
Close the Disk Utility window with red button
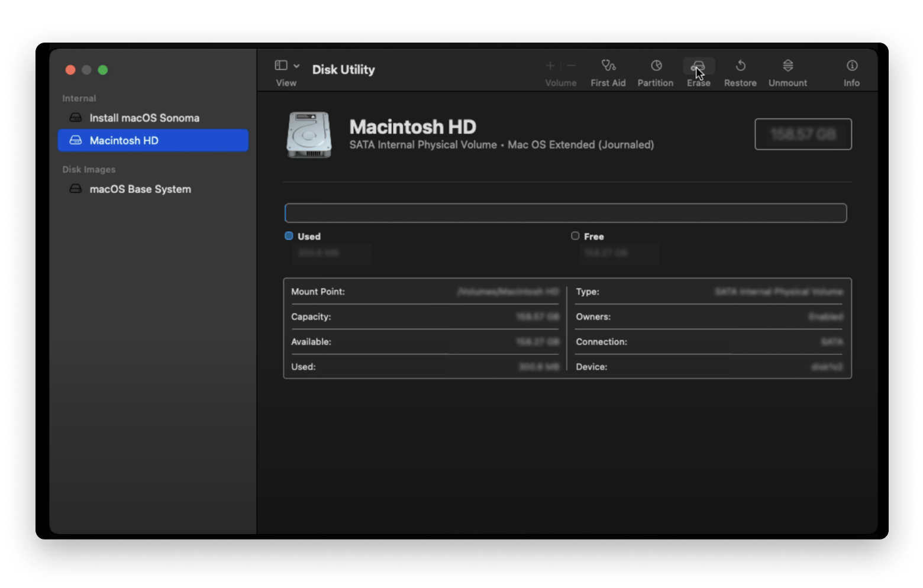tap(70, 70)
